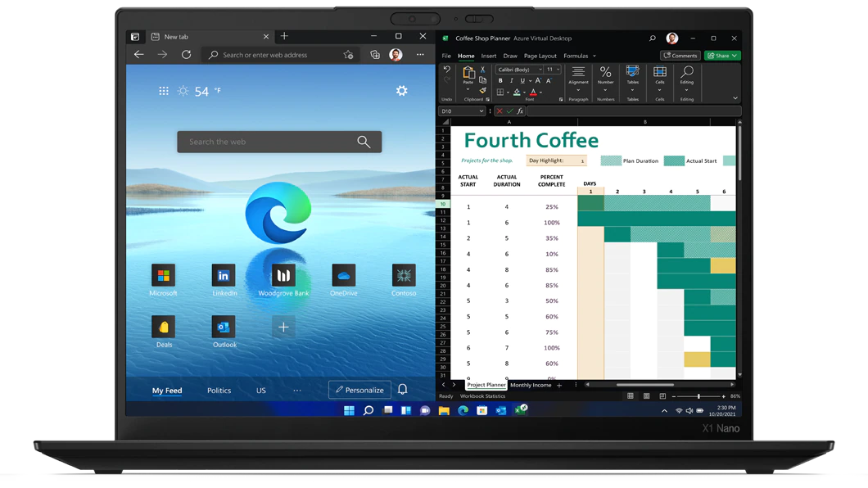
Task: Click the Copy icon in Excel ribbon
Action: 482,80
